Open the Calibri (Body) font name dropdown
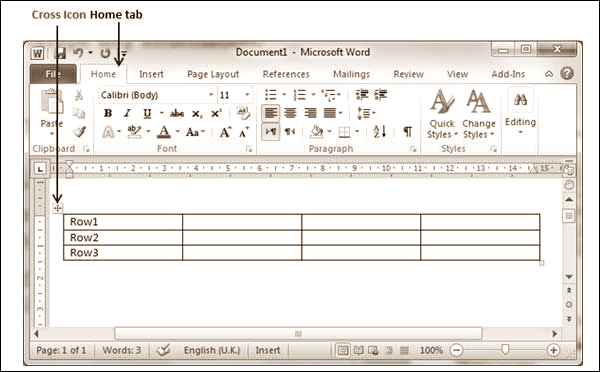 click(211, 95)
